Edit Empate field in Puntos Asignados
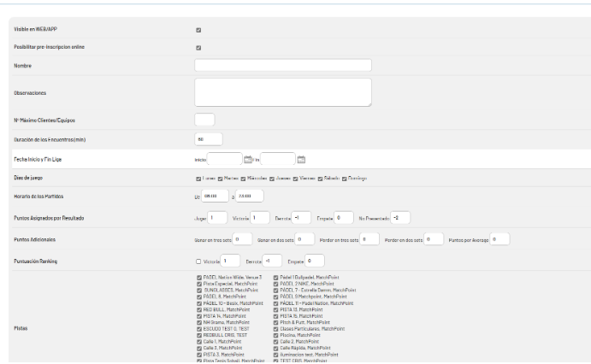591x364 pixels. 344,218
